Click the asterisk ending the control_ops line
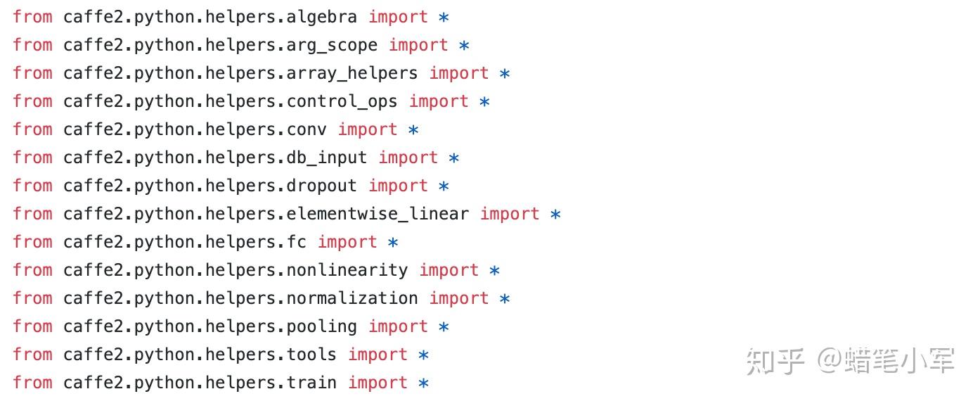Screen dimensions: 980x401 coord(484,102)
